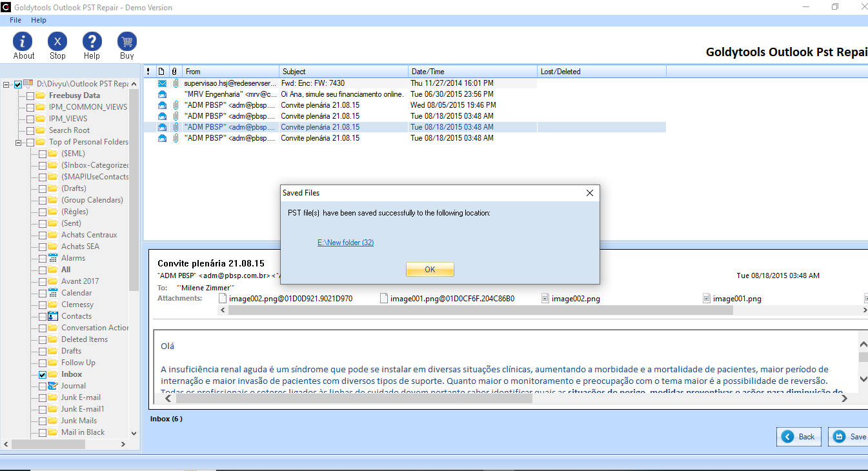
Task: Open the About information icon
Action: 23,41
